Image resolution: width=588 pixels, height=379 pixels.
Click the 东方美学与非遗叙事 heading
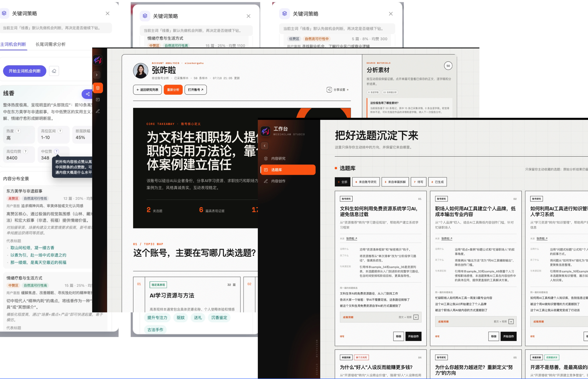24,191
